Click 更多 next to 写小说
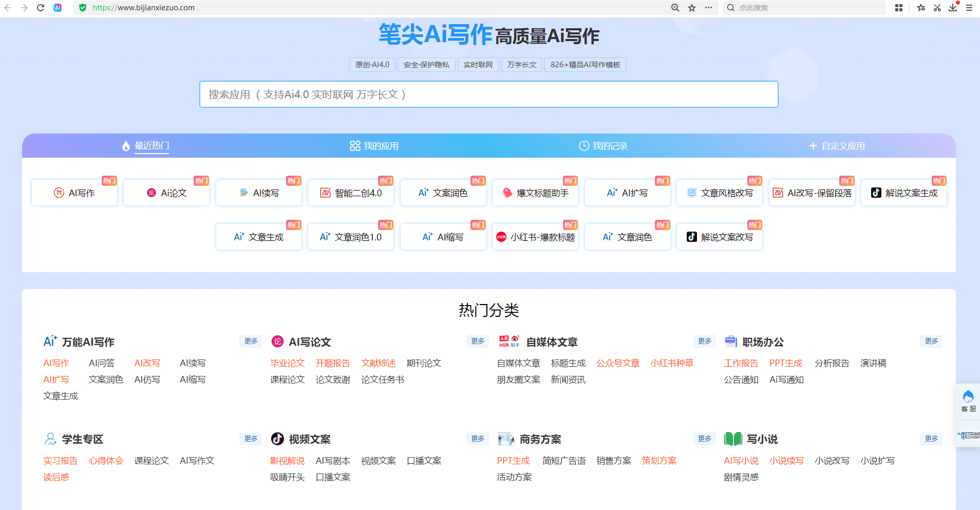This screenshot has width=980, height=510. (x=931, y=439)
